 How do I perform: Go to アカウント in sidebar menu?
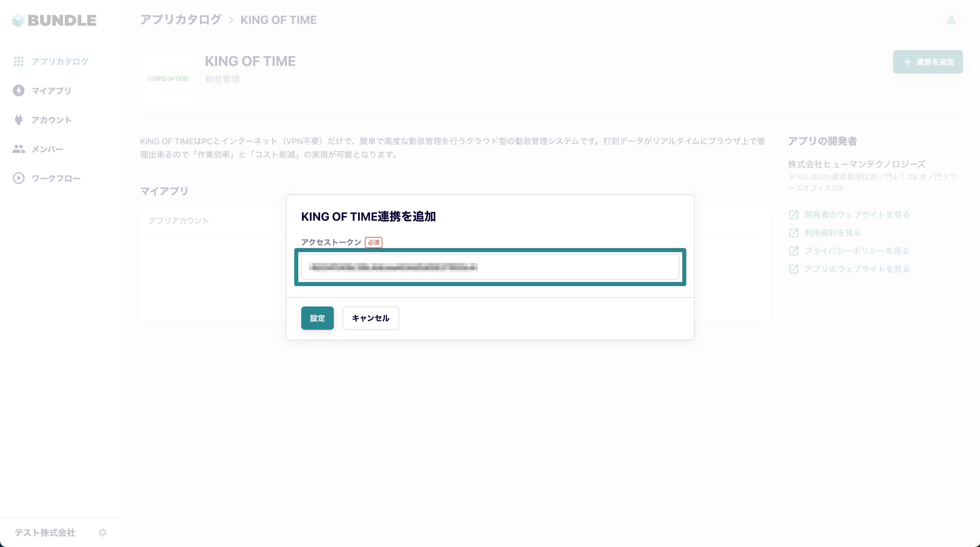click(51, 120)
